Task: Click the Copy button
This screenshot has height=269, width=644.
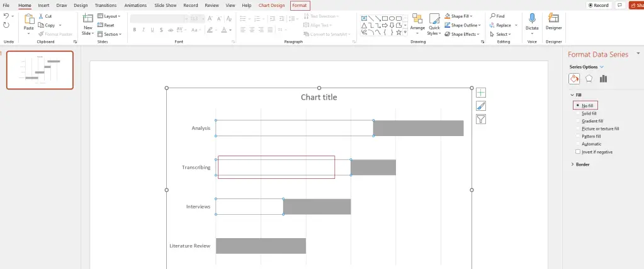Action: (47, 25)
